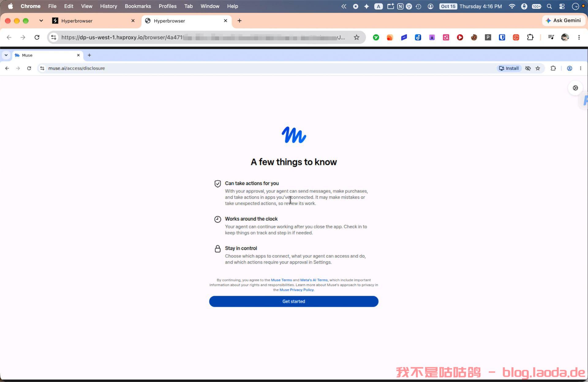Click the cookie extension icon
The height and width of the screenshot is (382, 588).
pos(474,37)
